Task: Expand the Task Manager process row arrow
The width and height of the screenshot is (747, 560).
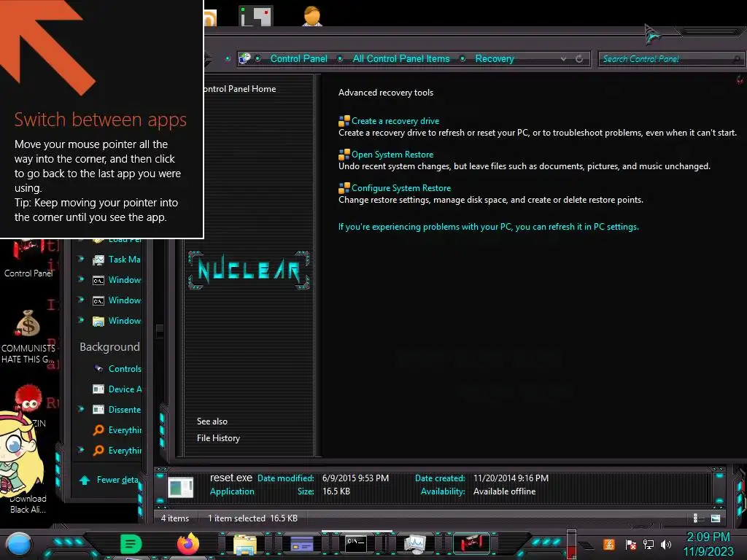Action: pyautogui.click(x=81, y=259)
